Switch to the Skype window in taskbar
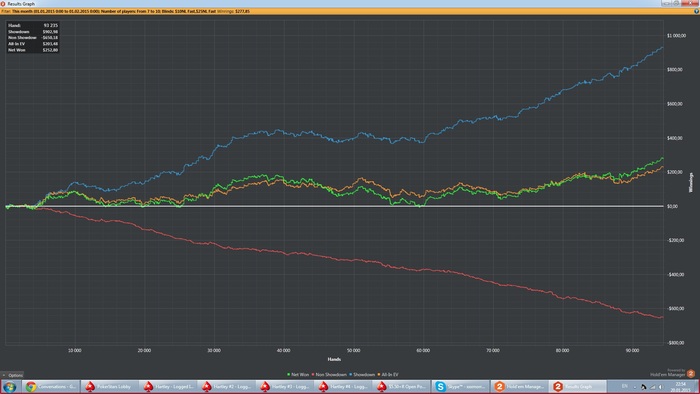 click(x=460, y=386)
